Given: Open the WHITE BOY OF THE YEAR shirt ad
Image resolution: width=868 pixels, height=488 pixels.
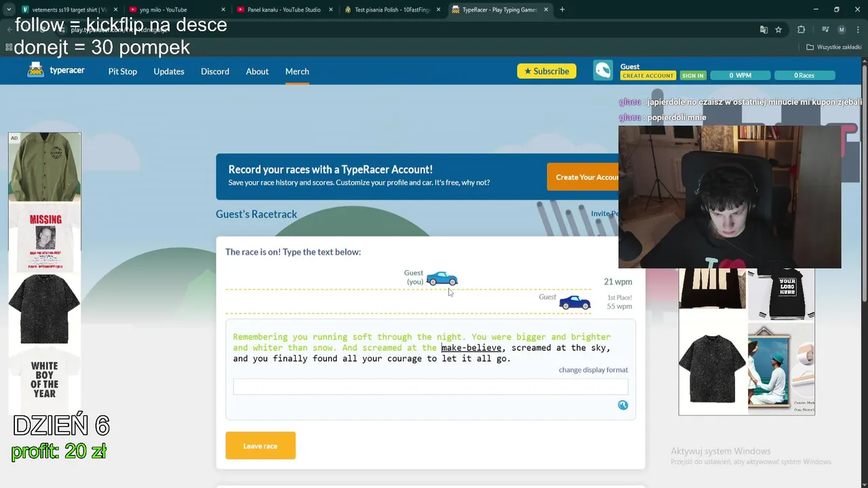Looking at the screenshot, I should tap(45, 380).
